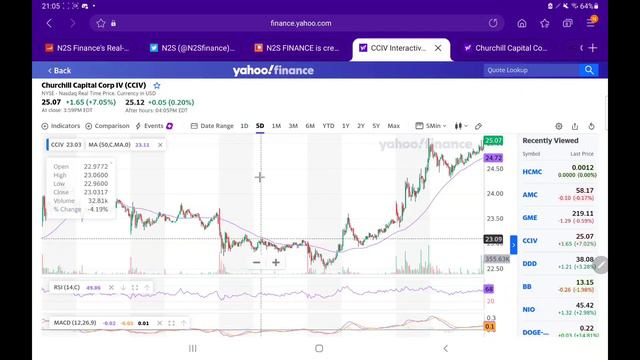640x360 pixels.
Task: Move RSI panel down
Action: click(x=123, y=288)
